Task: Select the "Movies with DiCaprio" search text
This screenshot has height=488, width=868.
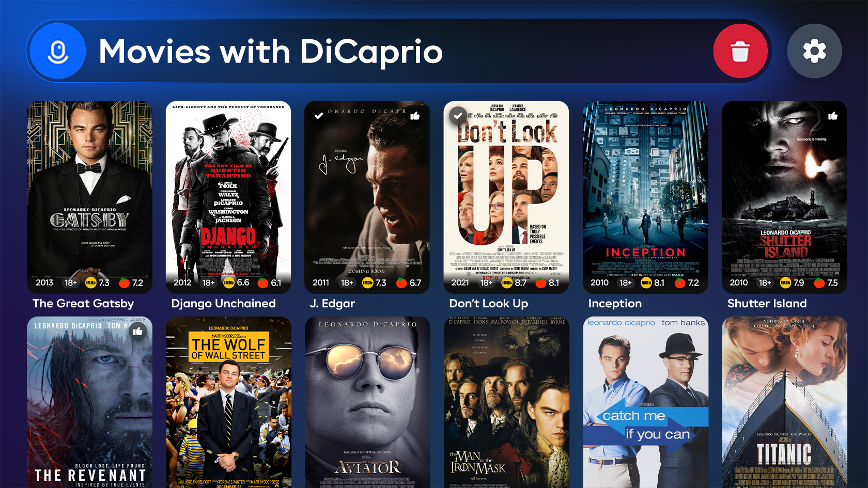Action: [271, 52]
